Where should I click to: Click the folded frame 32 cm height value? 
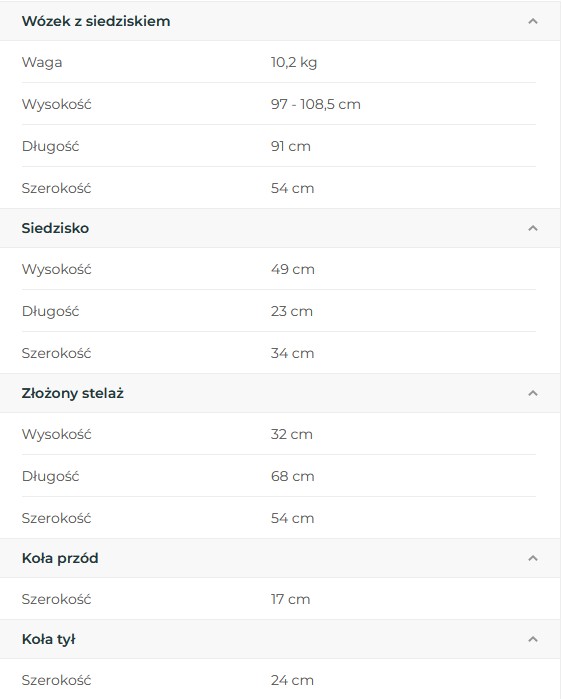click(x=291, y=434)
